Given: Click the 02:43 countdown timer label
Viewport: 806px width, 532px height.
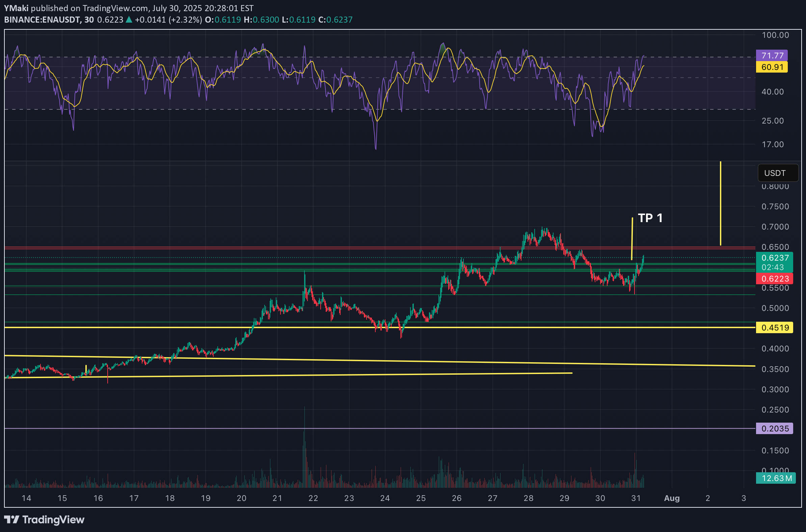Looking at the screenshot, I should click(773, 267).
